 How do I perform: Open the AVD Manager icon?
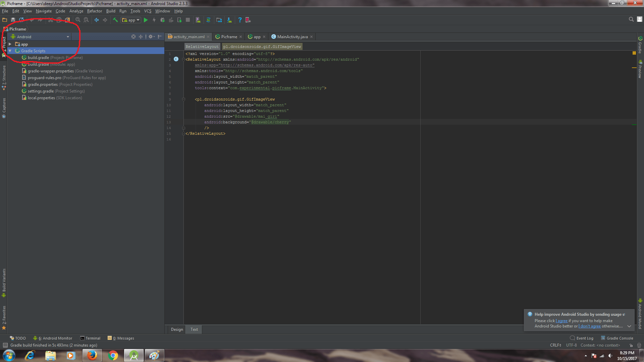198,20
